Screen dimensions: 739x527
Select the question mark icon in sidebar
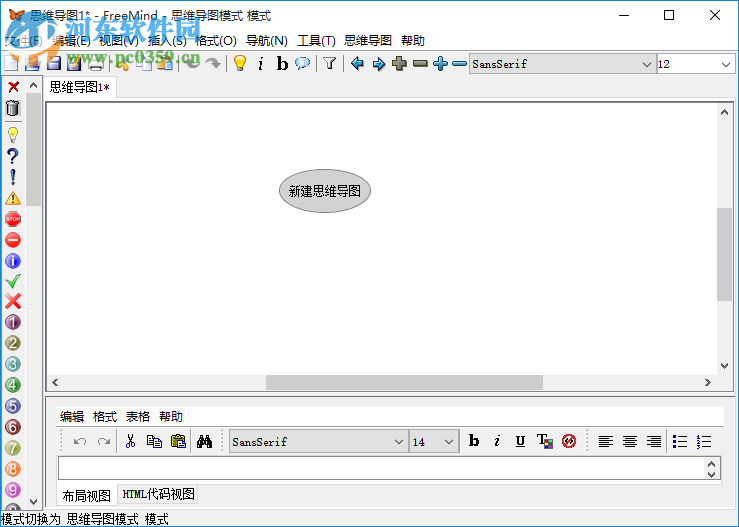[x=13, y=156]
